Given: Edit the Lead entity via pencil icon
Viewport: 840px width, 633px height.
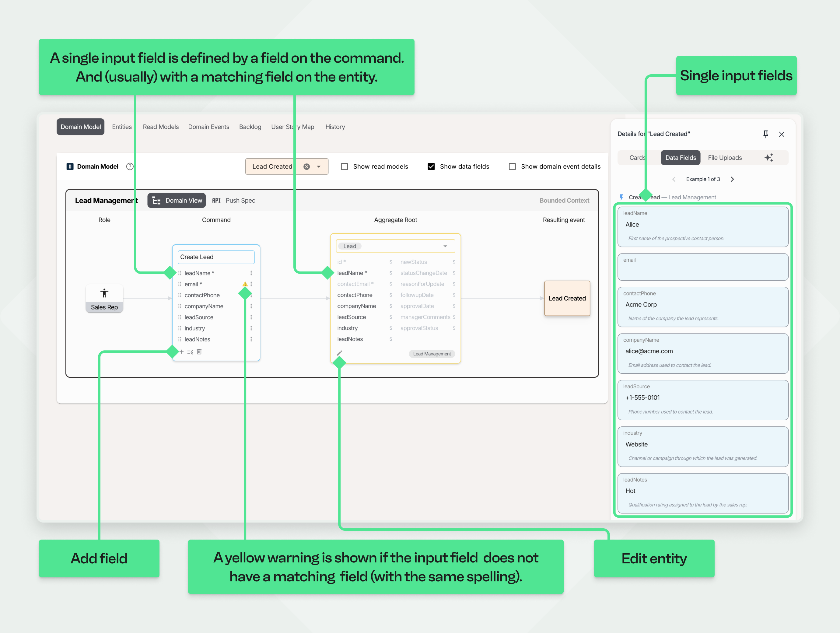Looking at the screenshot, I should pos(339,353).
